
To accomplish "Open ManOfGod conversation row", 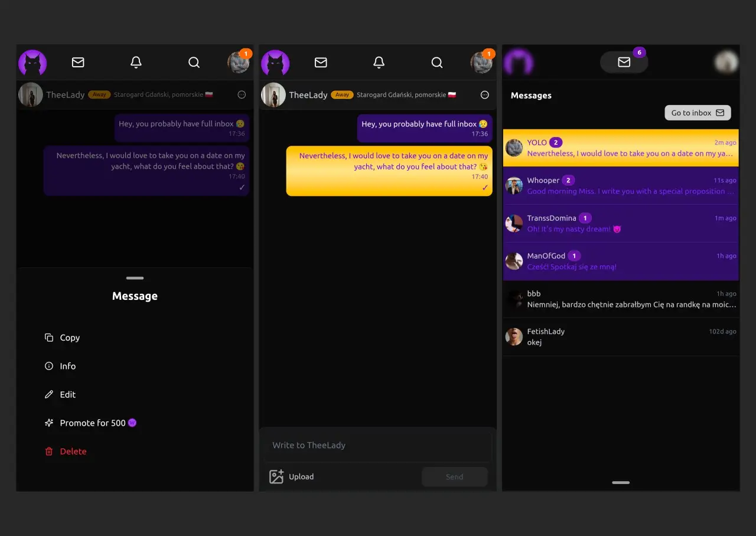I will (621, 261).
